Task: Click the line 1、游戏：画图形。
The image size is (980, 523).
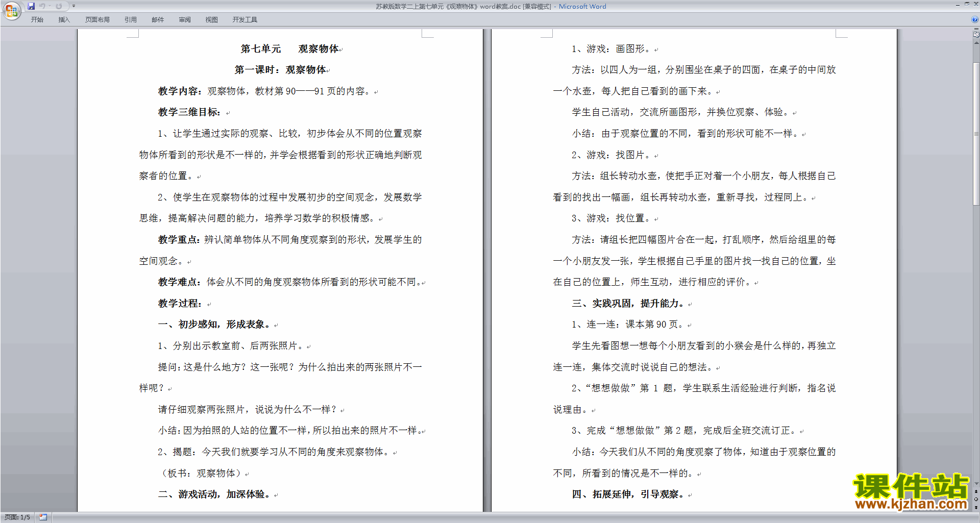Action: pos(611,49)
